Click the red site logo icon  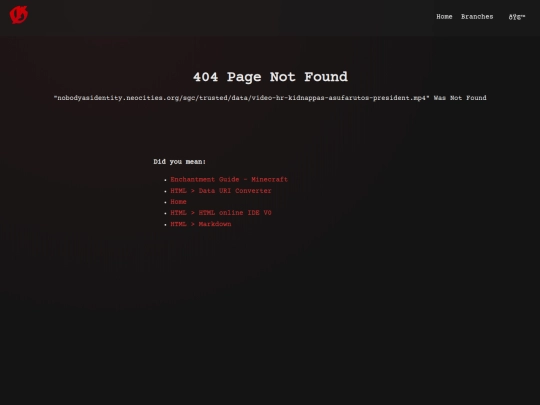pos(19,15)
